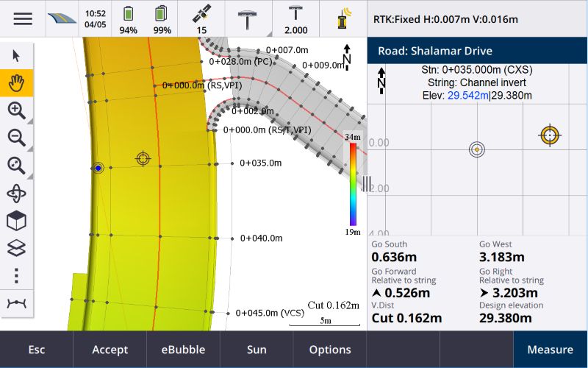Open the 3D orbit view tool
The width and height of the screenshot is (588, 368).
click(x=16, y=193)
